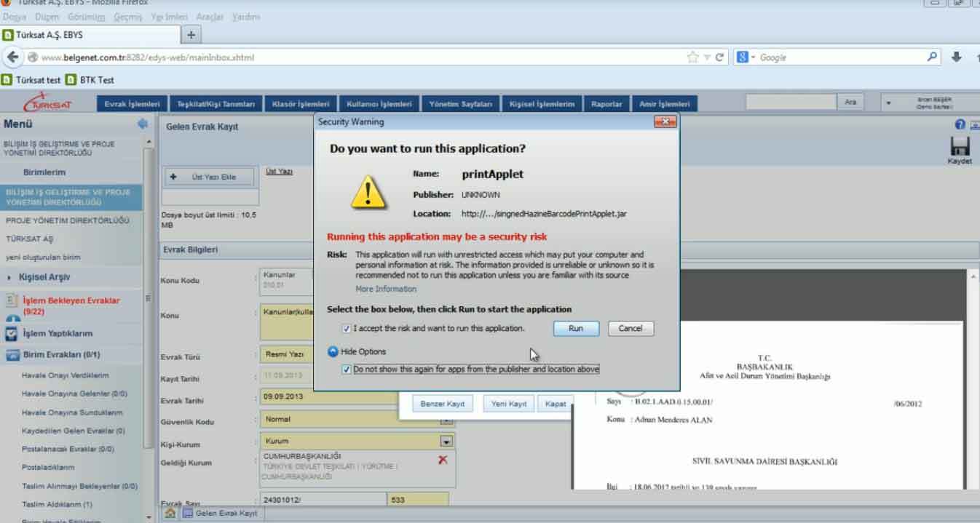980x523 pixels.
Task: Click the Kaydet floppy disk save icon
Action: click(960, 146)
